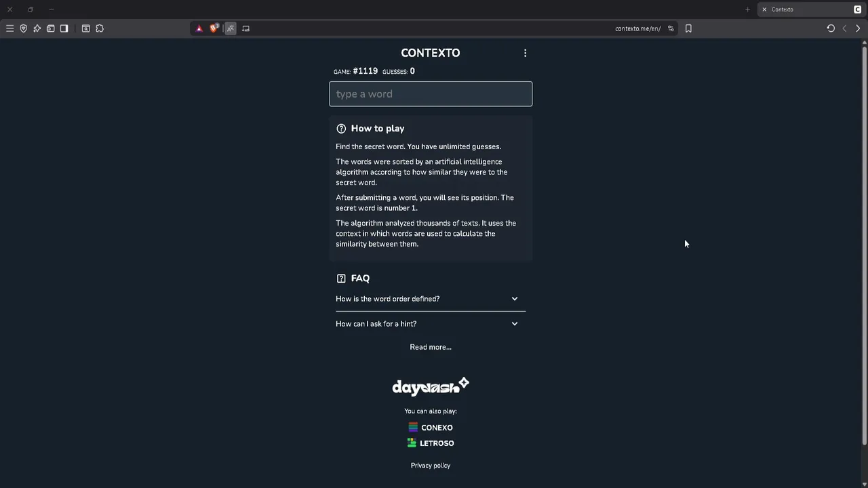This screenshot has width=868, height=488.
Task: Toggle the browser sidebar panel icon
Action: coord(64,28)
